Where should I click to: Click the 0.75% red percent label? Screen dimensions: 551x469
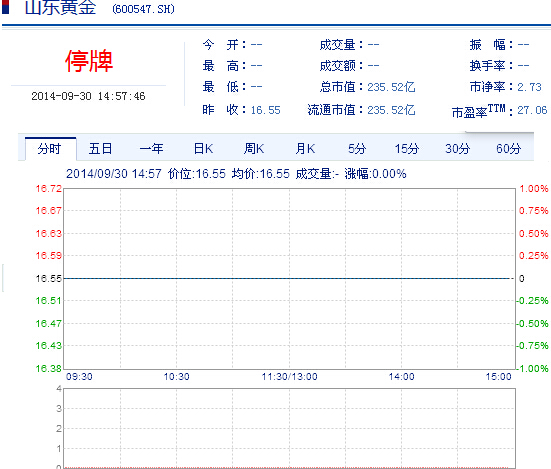533,211
